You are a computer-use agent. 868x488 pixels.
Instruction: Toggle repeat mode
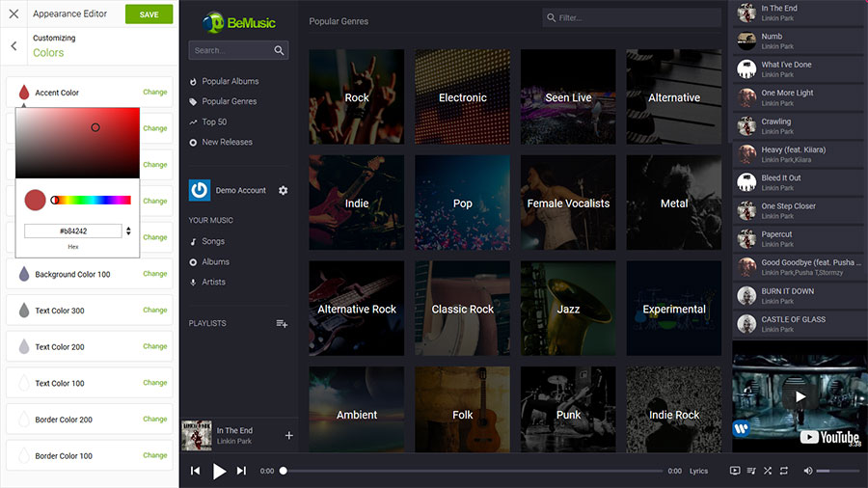(x=784, y=471)
